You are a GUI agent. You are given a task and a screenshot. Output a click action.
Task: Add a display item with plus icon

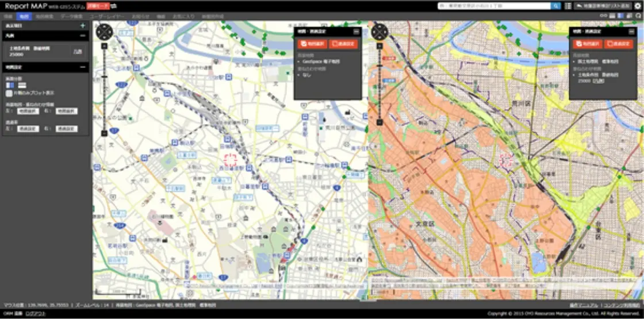tap(83, 26)
